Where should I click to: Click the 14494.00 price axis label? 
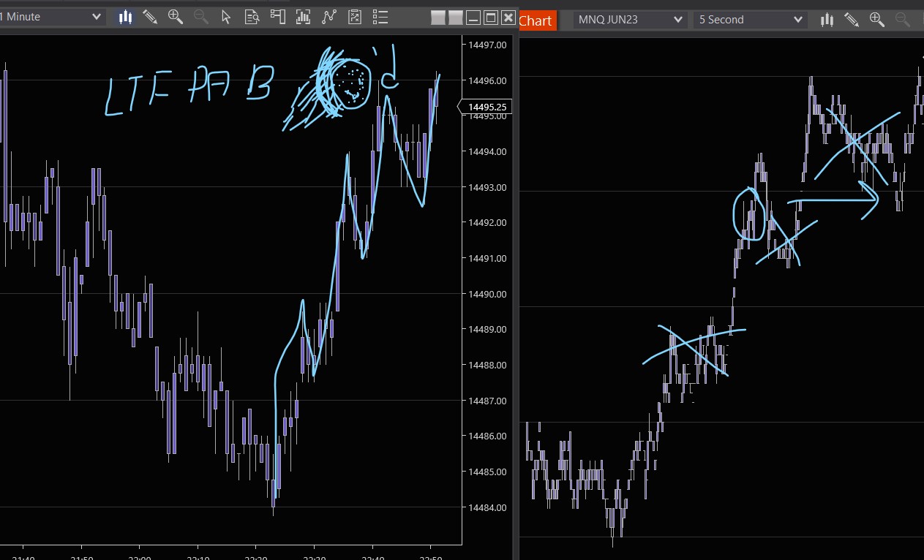(x=487, y=152)
